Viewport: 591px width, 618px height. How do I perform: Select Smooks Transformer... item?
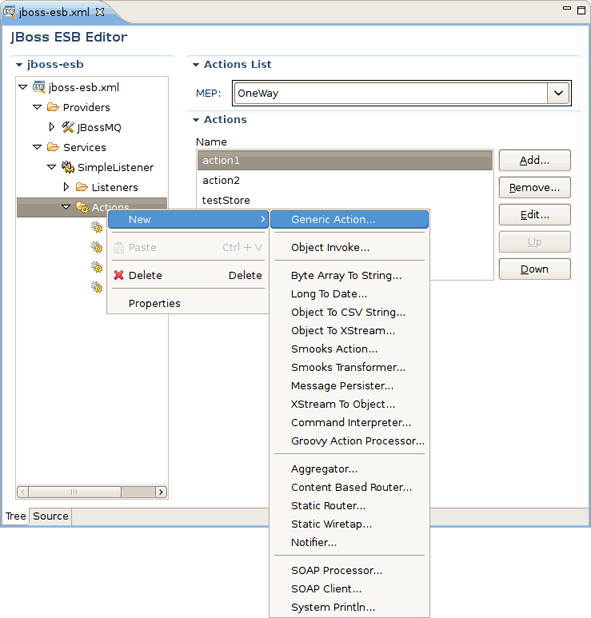[349, 367]
